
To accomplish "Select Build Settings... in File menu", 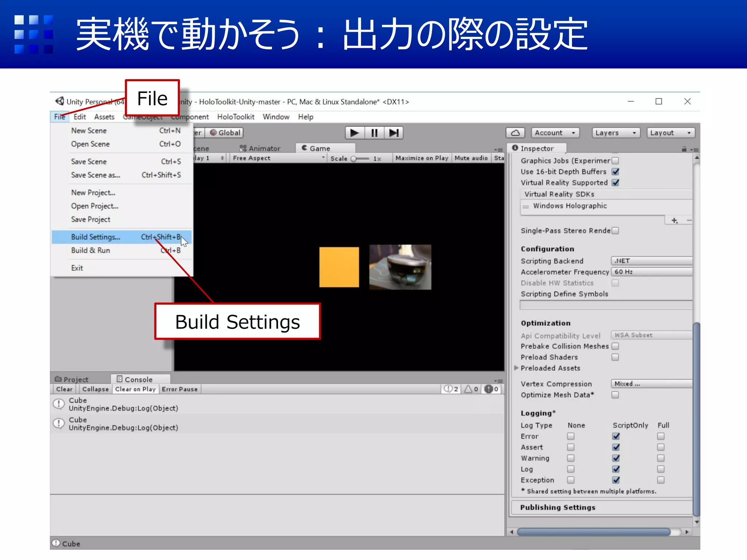I will point(121,237).
